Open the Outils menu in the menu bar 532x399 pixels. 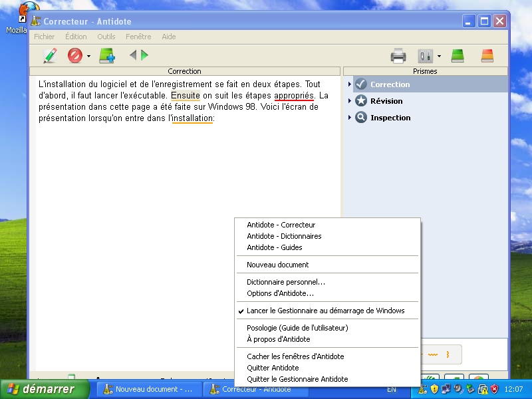[x=106, y=37]
